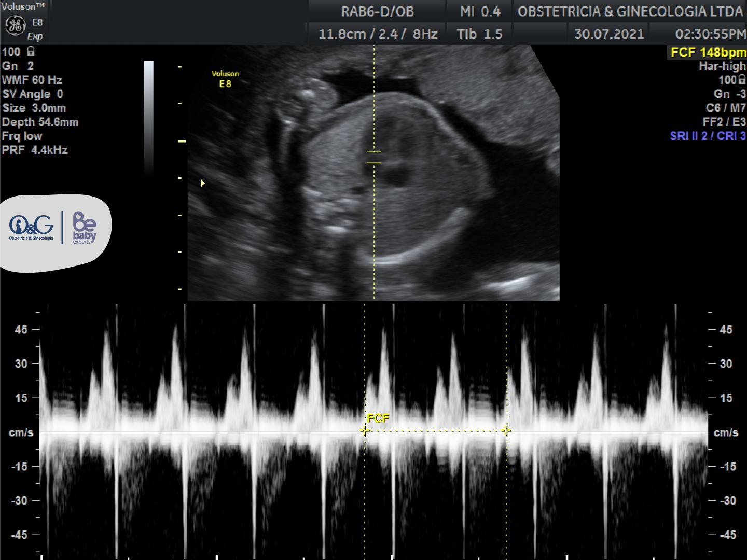Click the Doppler sample volume gate marker
The width and height of the screenshot is (747, 560).
pos(374,157)
